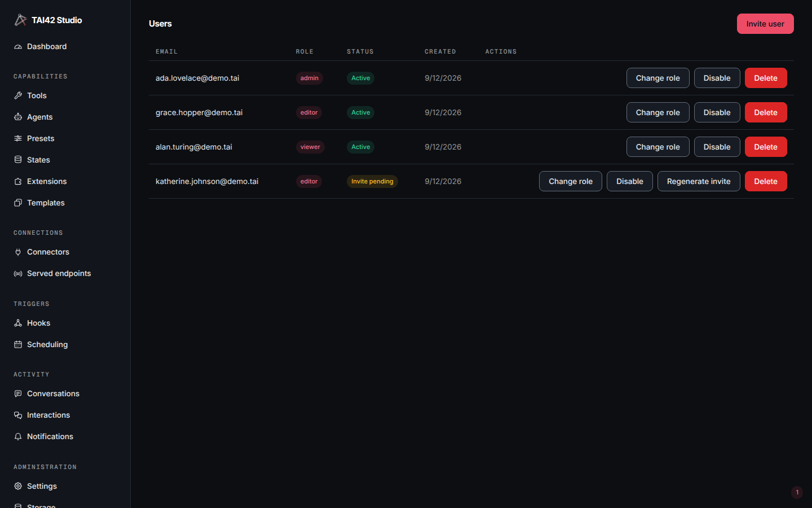Disable the alan.turing@demo.tai account
The height and width of the screenshot is (508, 812).
pos(717,147)
